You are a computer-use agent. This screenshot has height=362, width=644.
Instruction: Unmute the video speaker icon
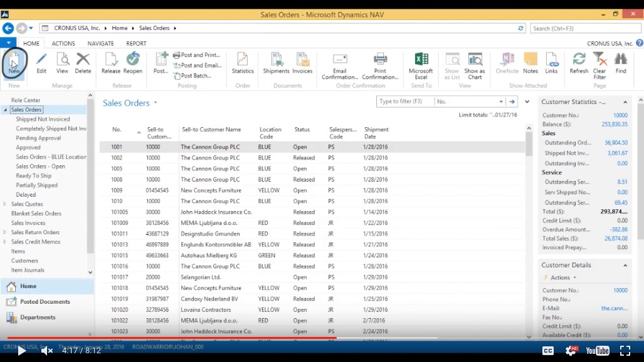coord(47,351)
